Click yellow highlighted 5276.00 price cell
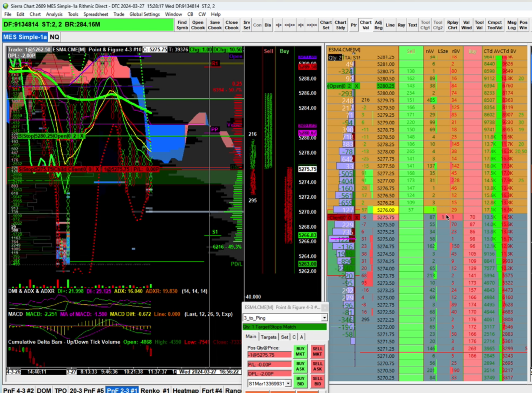Viewport: 532px width, 393px height. (x=386, y=210)
